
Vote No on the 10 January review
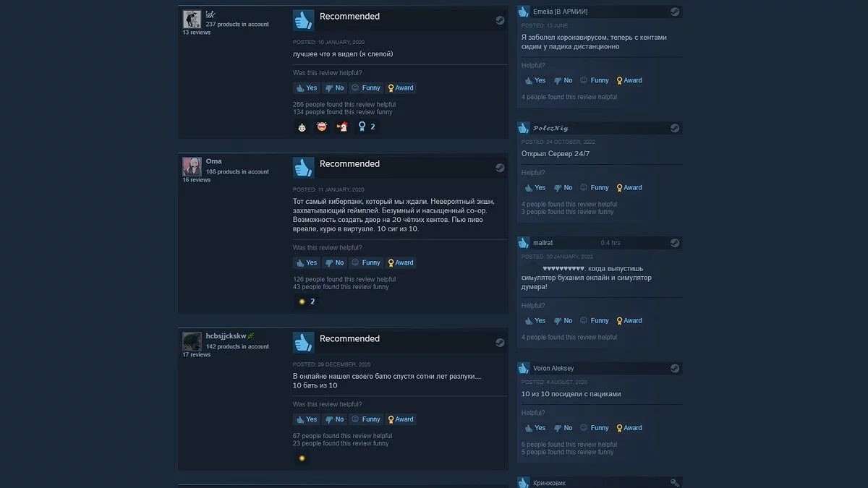334,87
